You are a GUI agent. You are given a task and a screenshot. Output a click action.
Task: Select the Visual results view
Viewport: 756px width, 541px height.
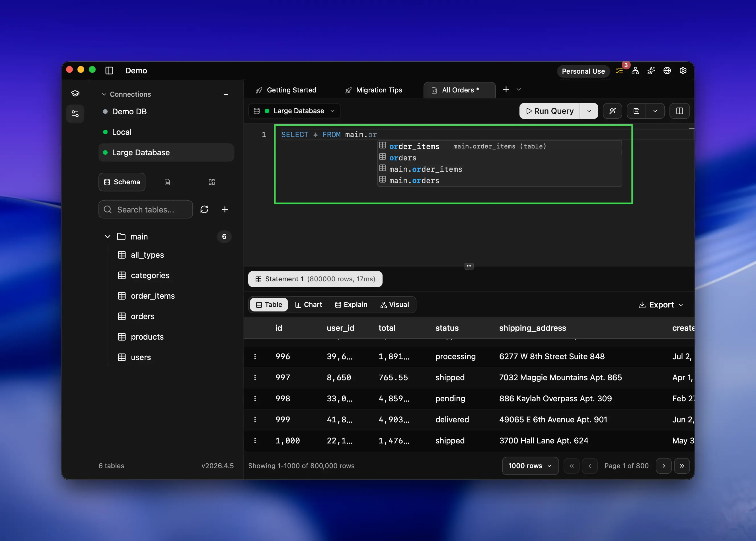tap(395, 304)
